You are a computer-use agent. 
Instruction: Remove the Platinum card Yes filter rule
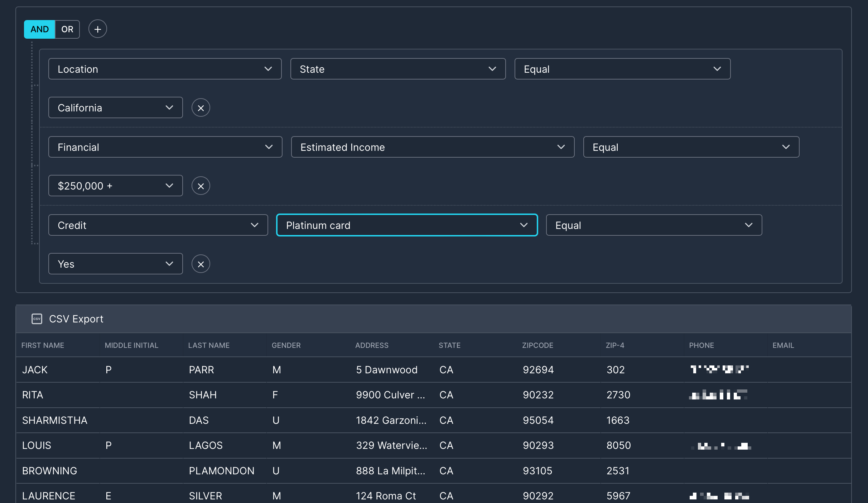[x=201, y=264]
